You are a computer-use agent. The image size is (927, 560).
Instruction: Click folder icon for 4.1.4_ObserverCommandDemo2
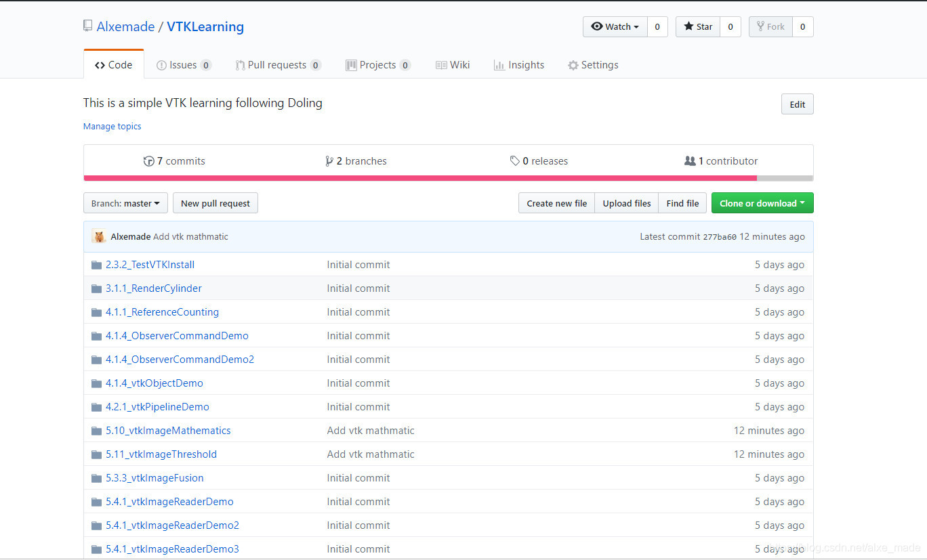pos(96,360)
